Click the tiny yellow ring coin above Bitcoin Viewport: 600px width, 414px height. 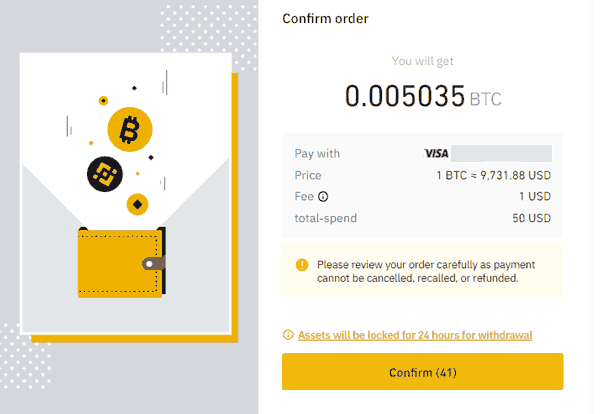click(103, 101)
